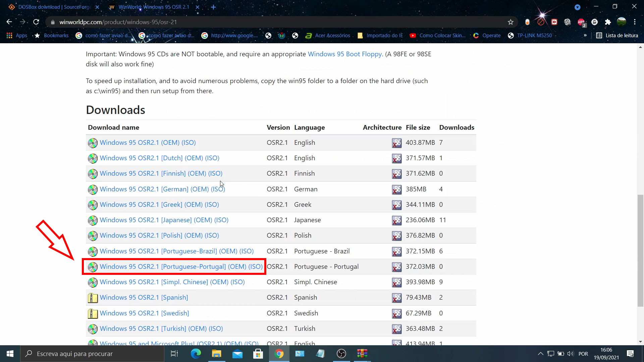The image size is (644, 362).
Task: Open the TP-LINK M5250 bookmark
Action: 530,36
